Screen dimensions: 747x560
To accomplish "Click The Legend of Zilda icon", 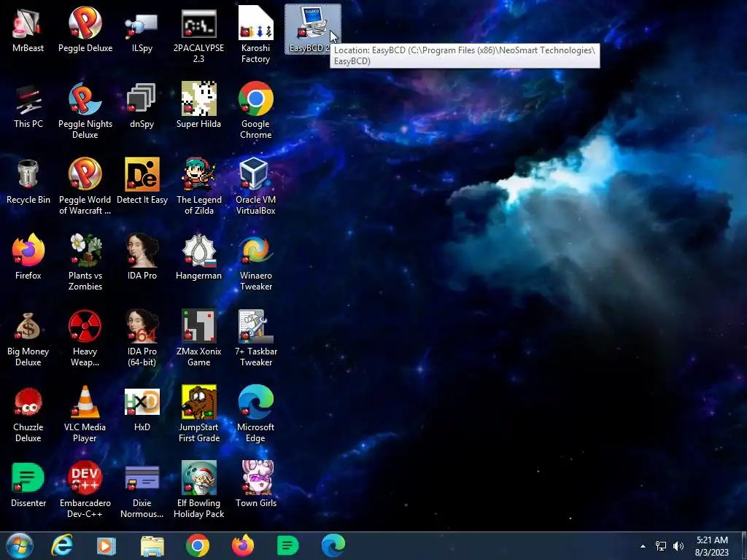I will 198,186.
